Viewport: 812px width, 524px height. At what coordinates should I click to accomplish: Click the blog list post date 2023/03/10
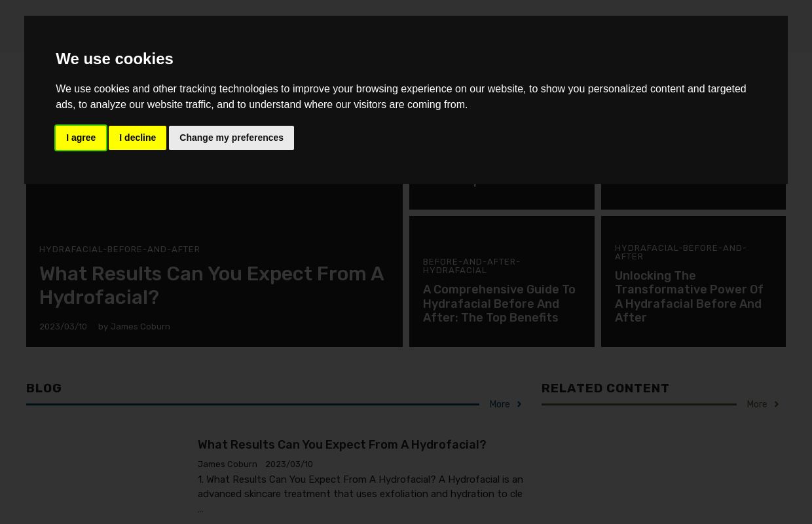[x=289, y=464]
